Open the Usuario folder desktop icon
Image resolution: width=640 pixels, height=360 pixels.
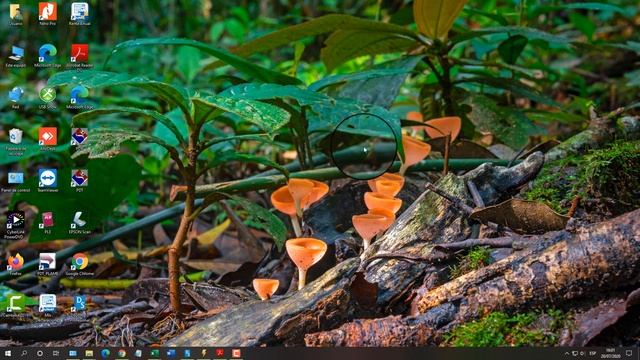pyautogui.click(x=16, y=14)
